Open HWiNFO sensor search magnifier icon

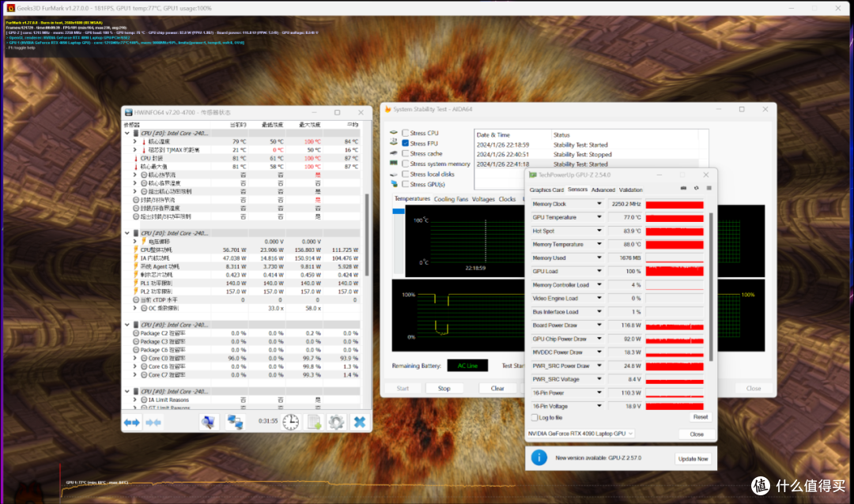coord(208,422)
